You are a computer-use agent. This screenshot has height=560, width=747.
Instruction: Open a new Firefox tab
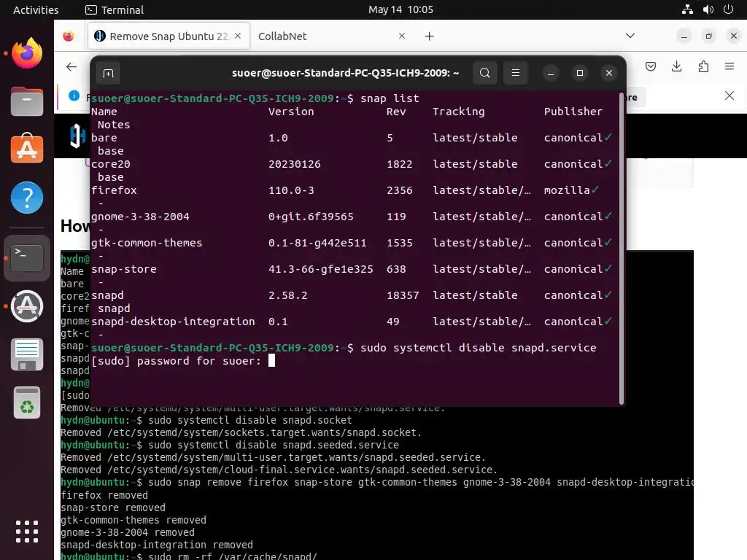429,36
